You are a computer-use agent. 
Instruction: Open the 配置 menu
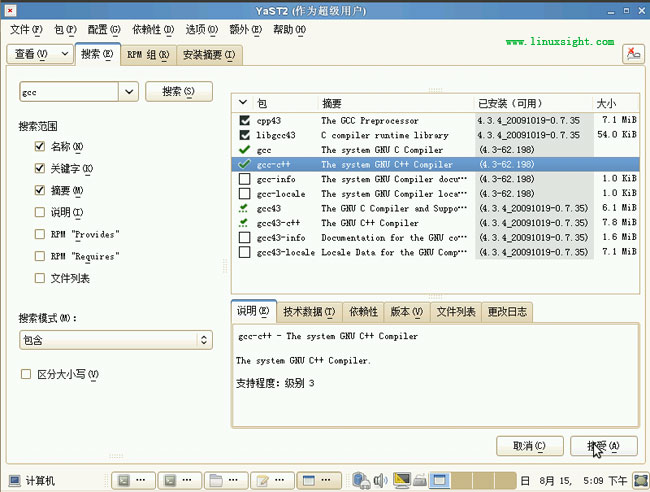pos(104,30)
